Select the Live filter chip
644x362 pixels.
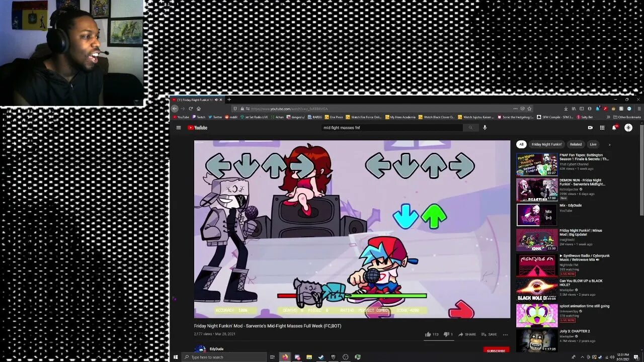(x=593, y=144)
